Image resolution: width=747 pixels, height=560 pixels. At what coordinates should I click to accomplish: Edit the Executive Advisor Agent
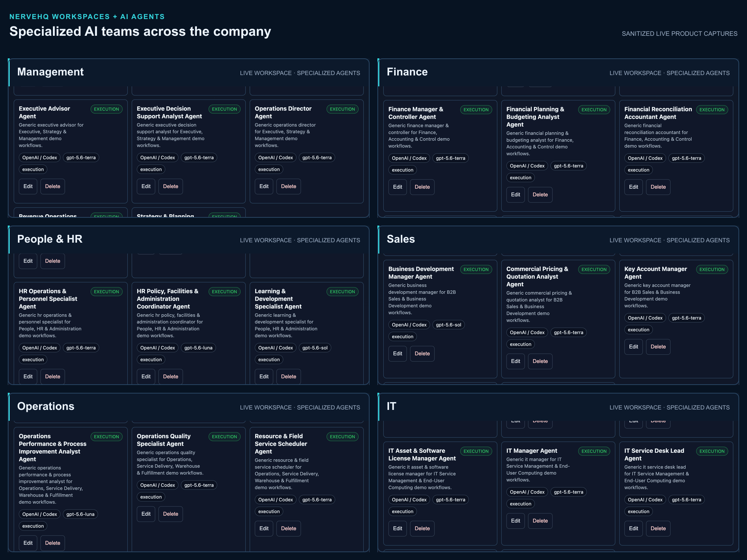[x=28, y=186]
